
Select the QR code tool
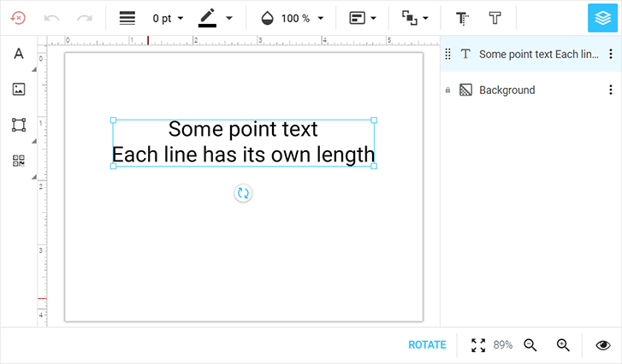click(x=19, y=161)
